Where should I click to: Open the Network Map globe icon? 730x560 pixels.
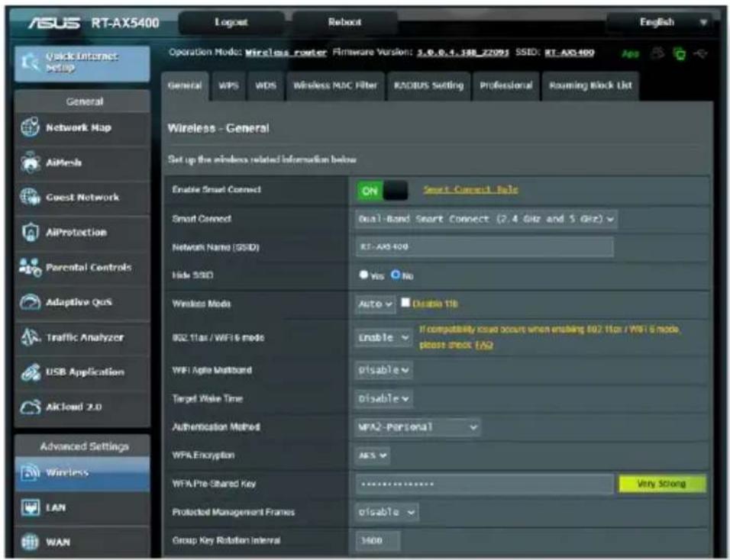coord(30,127)
